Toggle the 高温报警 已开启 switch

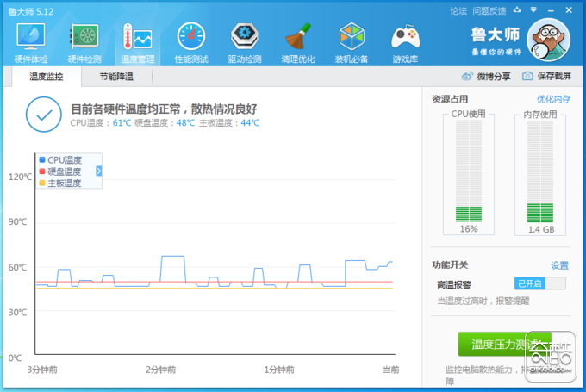pos(539,283)
